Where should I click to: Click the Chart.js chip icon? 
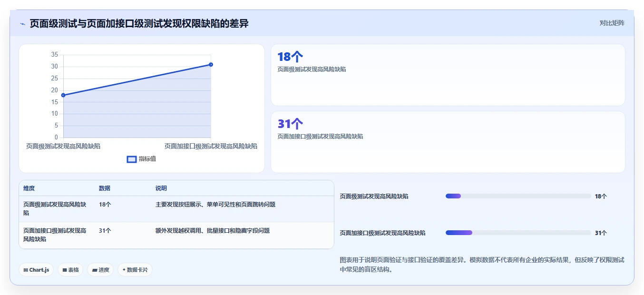coord(26,270)
